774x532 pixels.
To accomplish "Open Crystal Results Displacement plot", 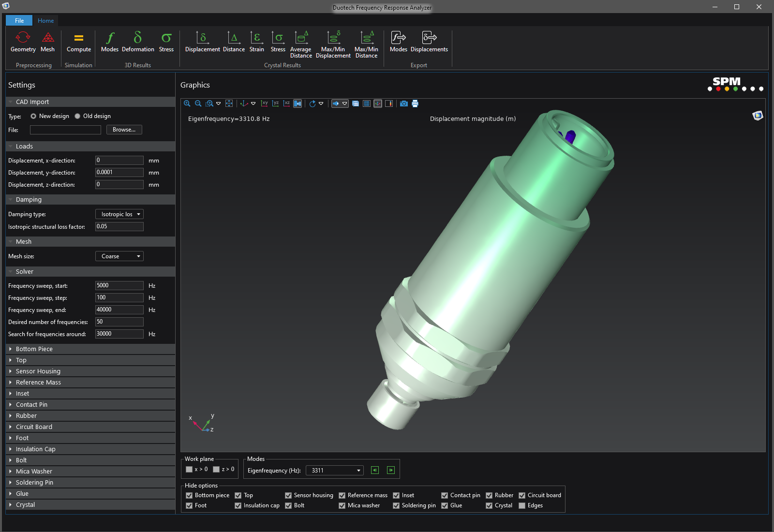I will 203,42.
